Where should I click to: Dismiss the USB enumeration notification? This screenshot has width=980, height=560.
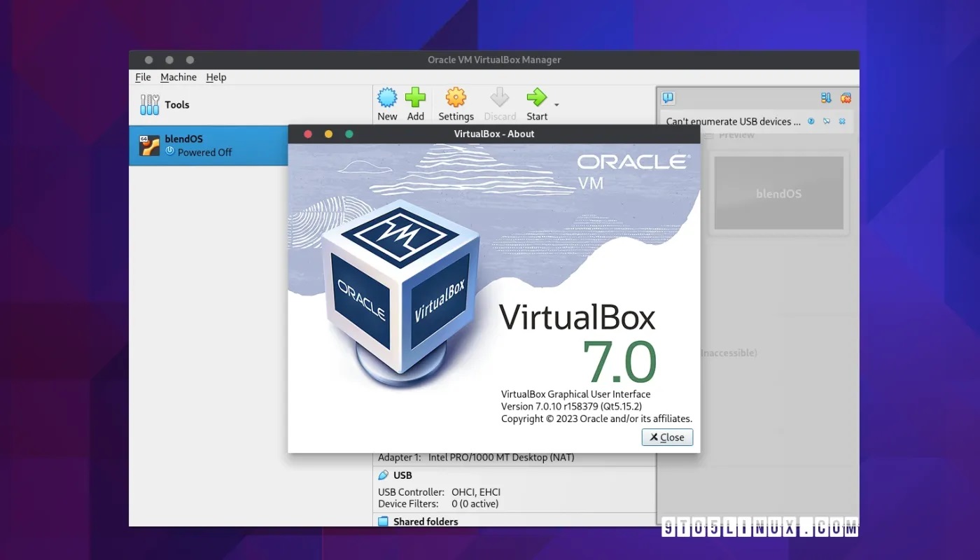coord(842,121)
